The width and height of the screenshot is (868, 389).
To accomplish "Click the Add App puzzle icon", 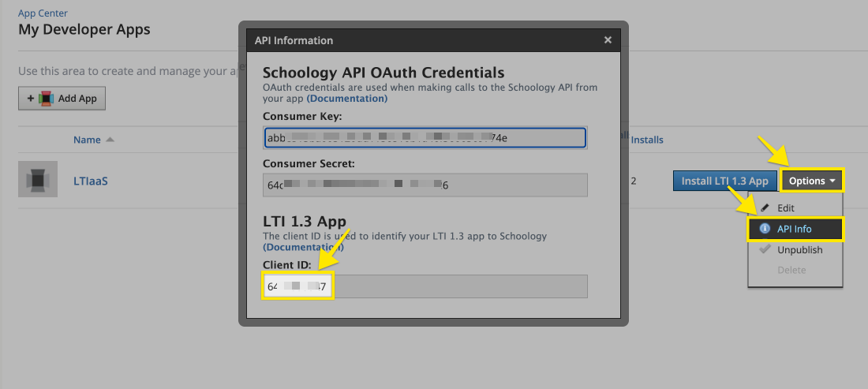I will [x=46, y=99].
